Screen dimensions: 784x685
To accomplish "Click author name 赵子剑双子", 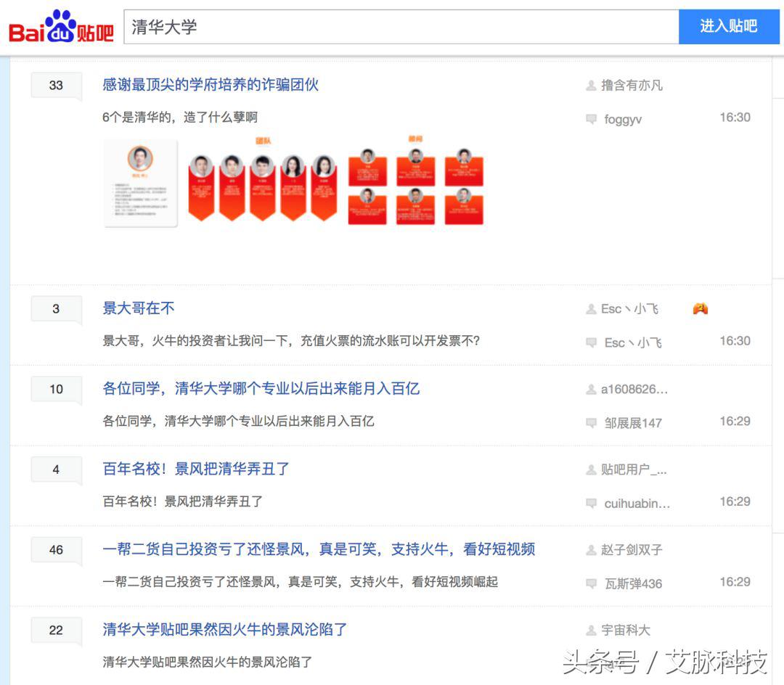I will 632,550.
